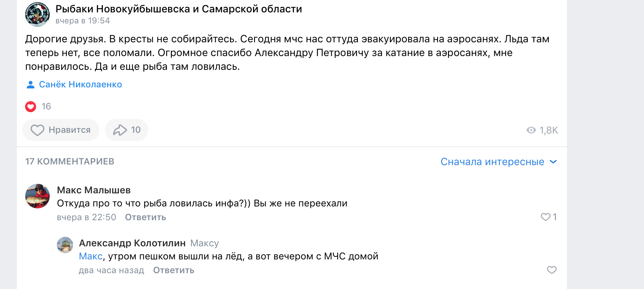This screenshot has width=644, height=289.
Task: Open Макс Малышев's avatar photo
Action: pyautogui.click(x=37, y=196)
